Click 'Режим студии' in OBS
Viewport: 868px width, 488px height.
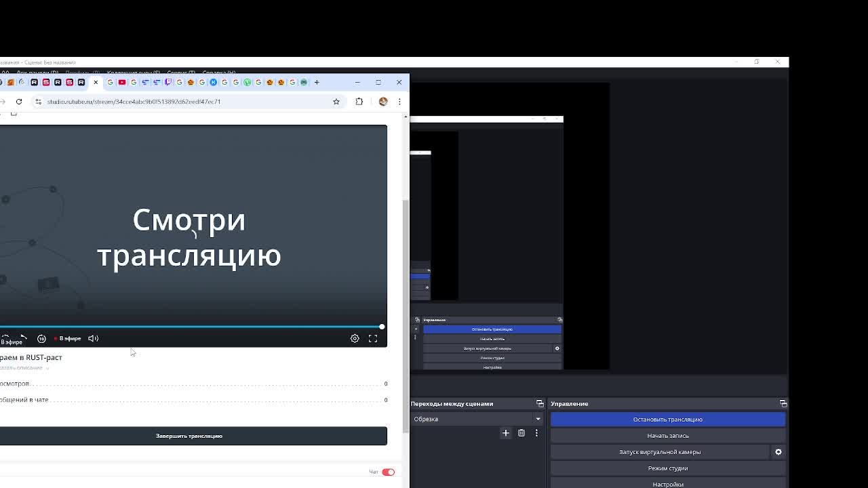[x=668, y=468]
